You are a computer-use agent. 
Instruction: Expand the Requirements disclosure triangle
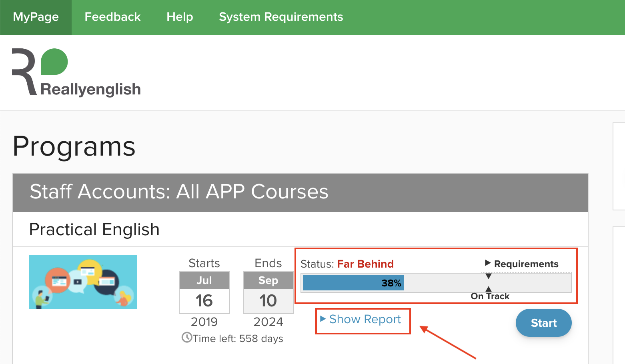click(x=488, y=263)
